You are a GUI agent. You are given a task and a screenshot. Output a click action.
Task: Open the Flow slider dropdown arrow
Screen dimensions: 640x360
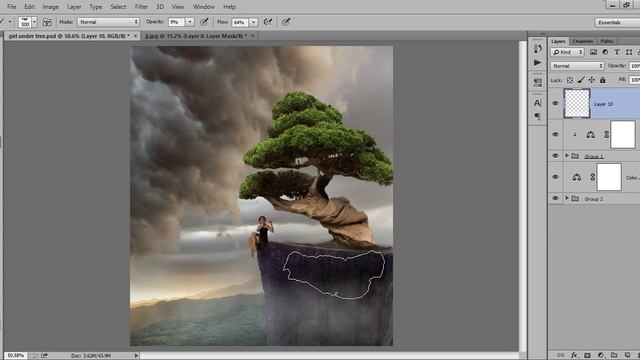[253, 22]
